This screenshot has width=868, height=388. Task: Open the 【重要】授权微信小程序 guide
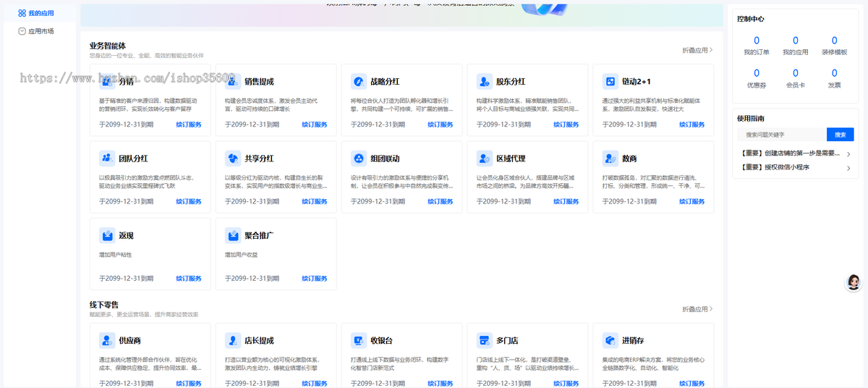[x=774, y=167]
